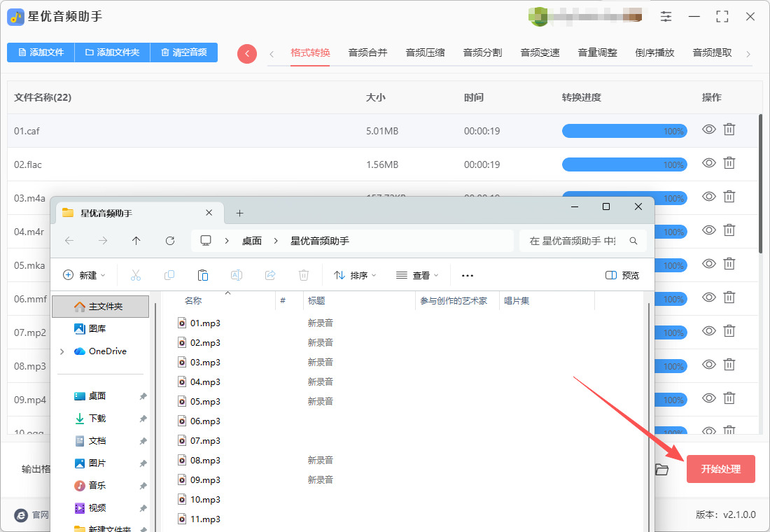The width and height of the screenshot is (770, 532).
Task: Click the 02.flac progress bar
Action: point(624,164)
